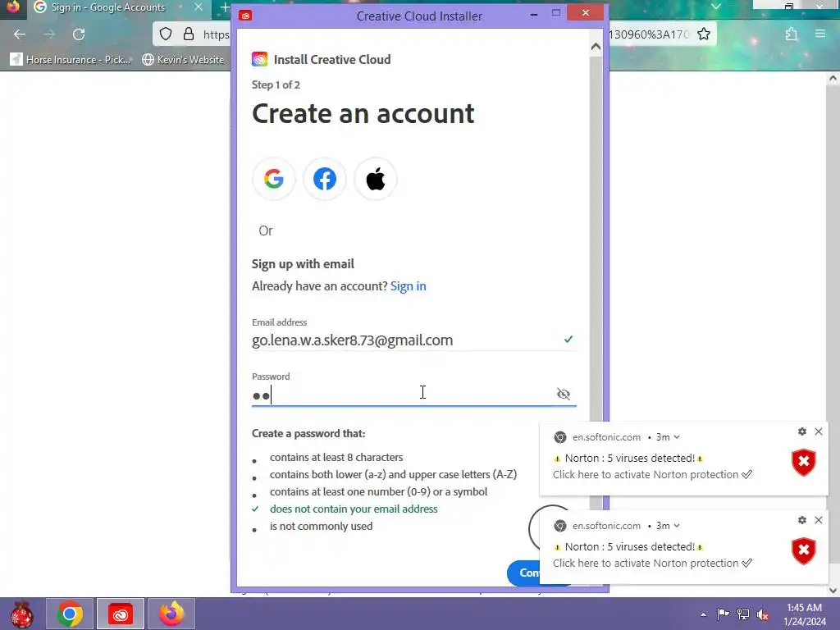
Task: Show hidden system tray icons
Action: (703, 614)
